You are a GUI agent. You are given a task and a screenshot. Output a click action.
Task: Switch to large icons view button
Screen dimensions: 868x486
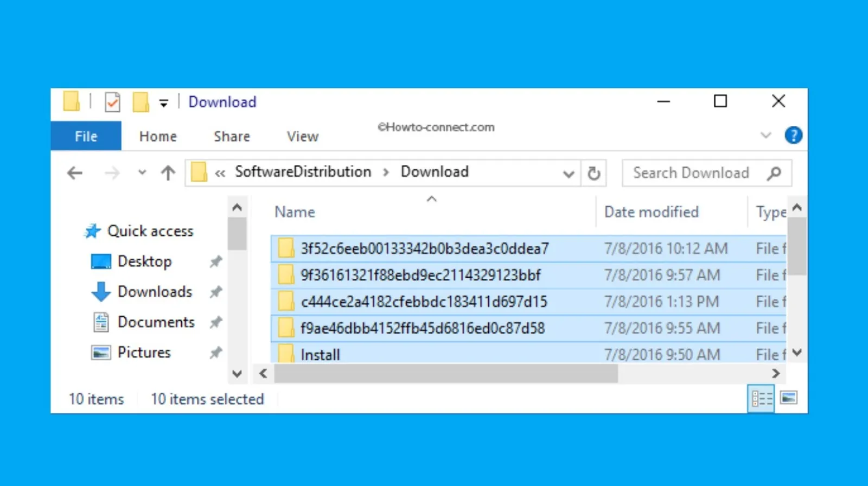coord(789,399)
